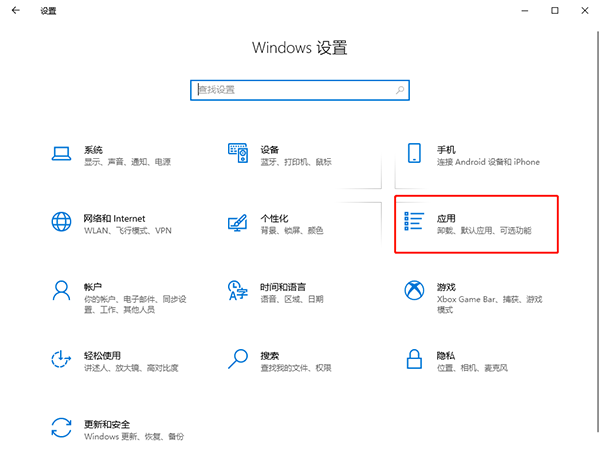600x459 pixels.
Task: Click the 网络和 Internet globe icon
Action: [x=61, y=222]
